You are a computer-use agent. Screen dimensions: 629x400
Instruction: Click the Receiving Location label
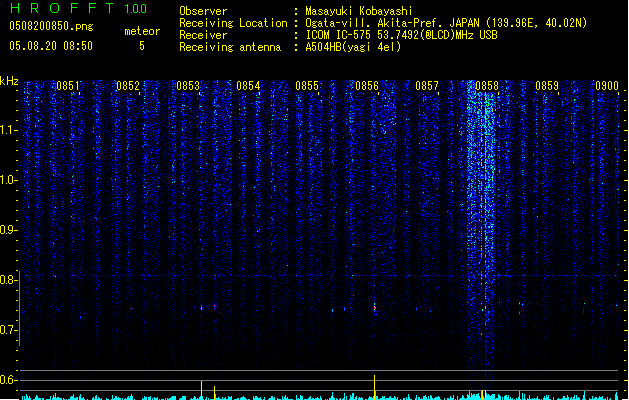(233, 23)
